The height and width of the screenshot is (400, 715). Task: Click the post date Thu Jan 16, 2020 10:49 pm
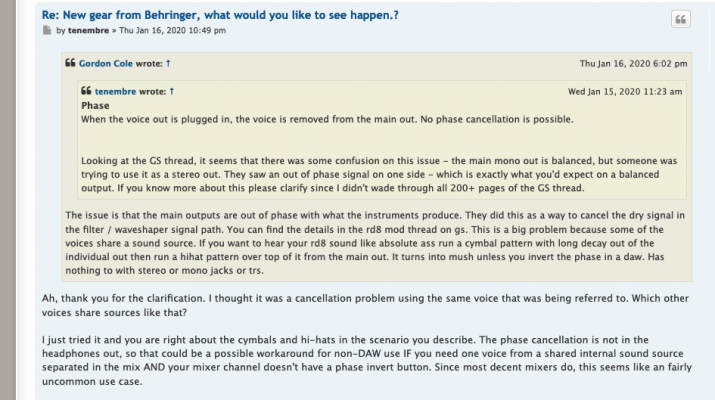coord(172,31)
